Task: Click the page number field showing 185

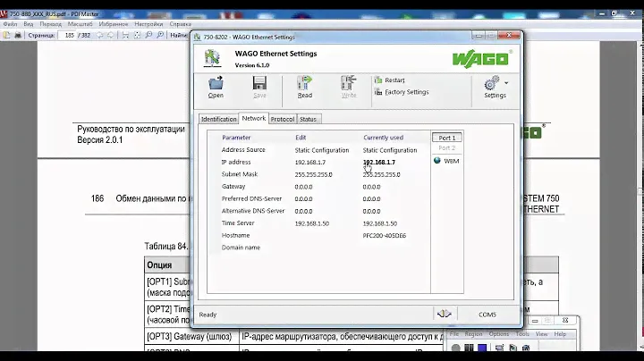Action: click(70, 35)
